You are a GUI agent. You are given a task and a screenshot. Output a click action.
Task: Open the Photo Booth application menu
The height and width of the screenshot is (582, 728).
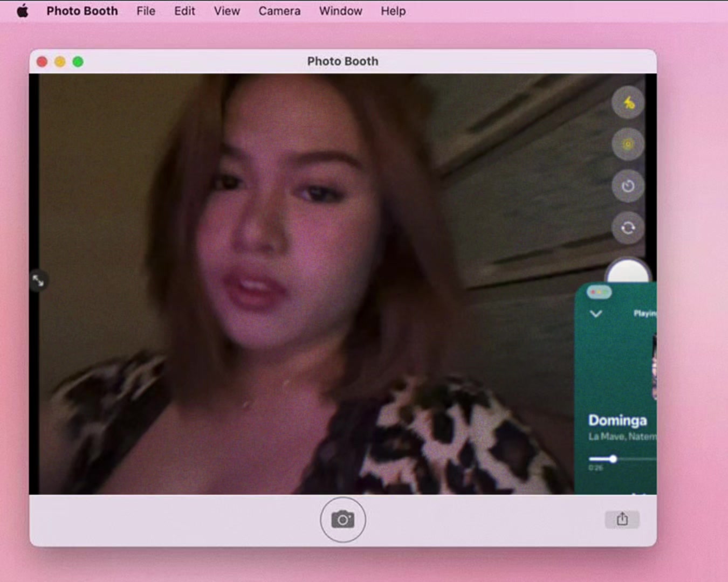[82, 11]
